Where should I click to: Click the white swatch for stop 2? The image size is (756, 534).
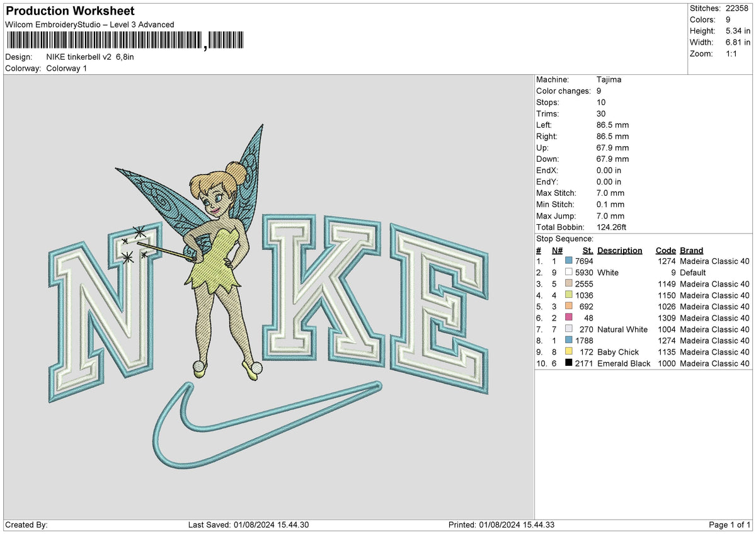click(569, 273)
